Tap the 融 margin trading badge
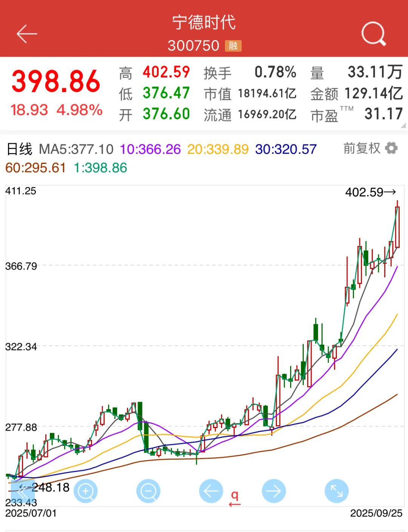408x532 pixels. coord(233,46)
